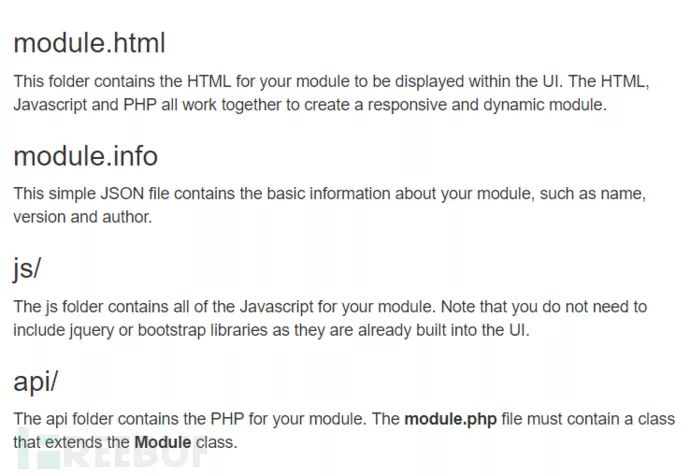
Task: Click the module.info heading
Action: click(85, 156)
